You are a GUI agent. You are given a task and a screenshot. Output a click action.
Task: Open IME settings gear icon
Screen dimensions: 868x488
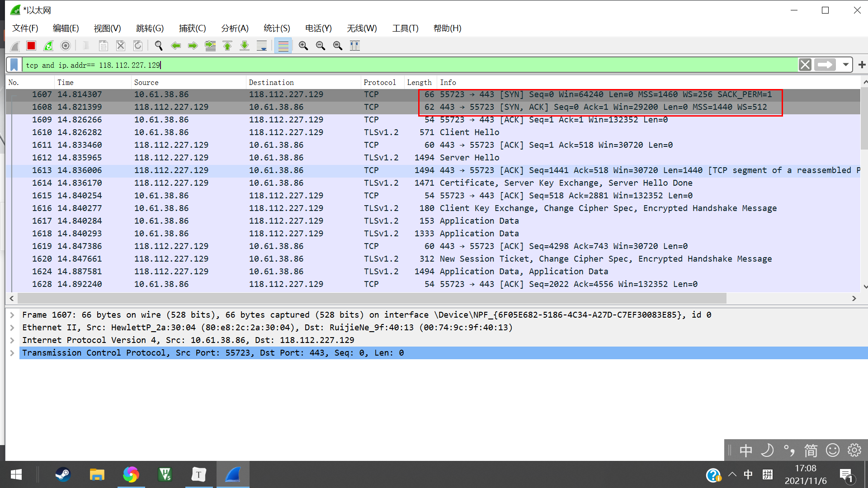pos(854,450)
